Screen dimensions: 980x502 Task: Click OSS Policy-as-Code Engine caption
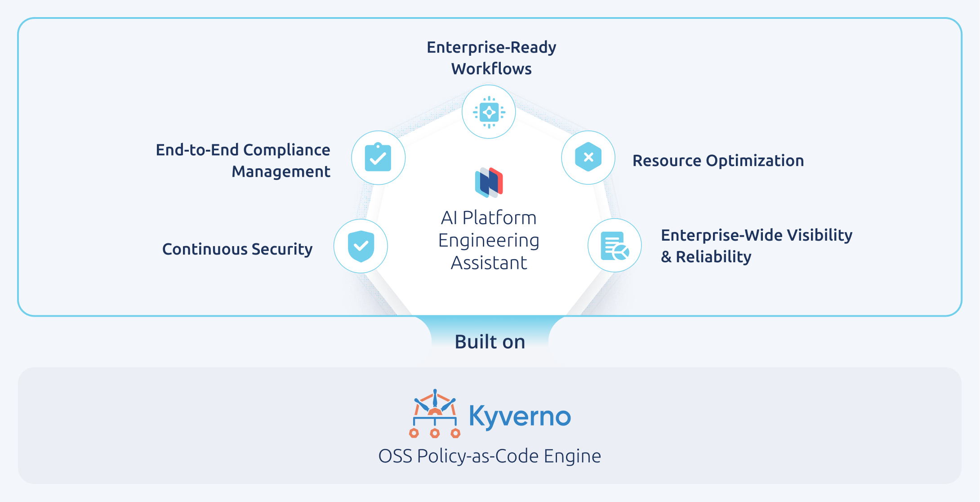coord(490,456)
